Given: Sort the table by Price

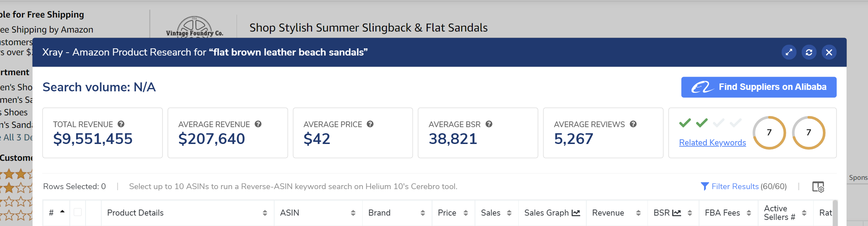Looking at the screenshot, I should pyautogui.click(x=465, y=213).
